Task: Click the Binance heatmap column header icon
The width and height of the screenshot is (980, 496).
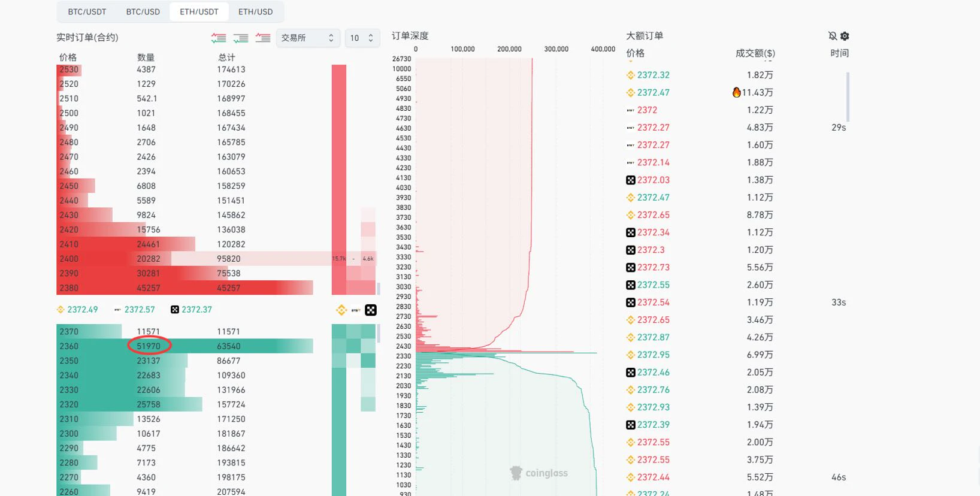Action: 341,310
